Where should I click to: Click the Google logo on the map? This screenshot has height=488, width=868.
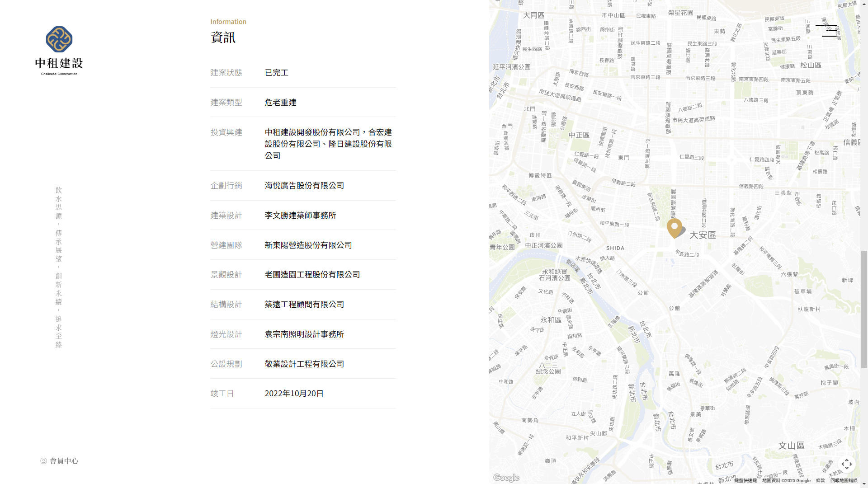coord(505,478)
